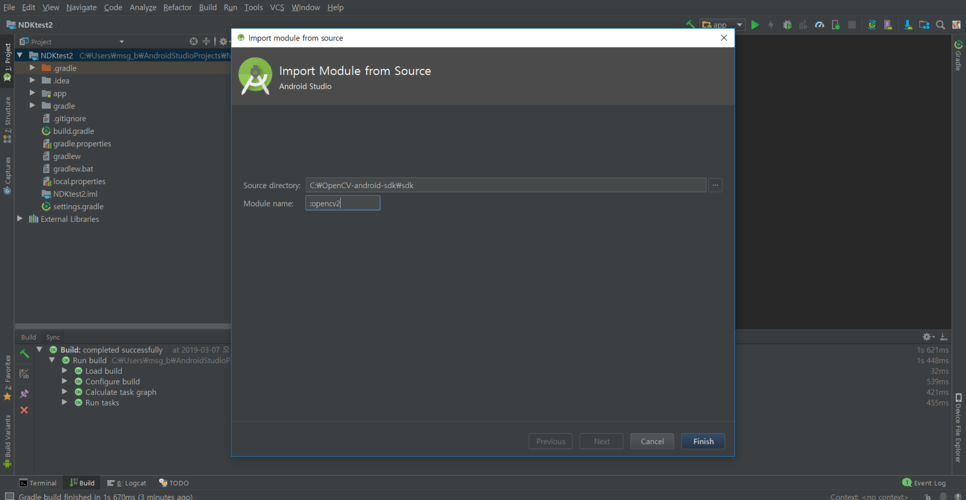Screen dimensions: 966x500
Task: Open Terminal tool window tab
Action: click(38, 483)
